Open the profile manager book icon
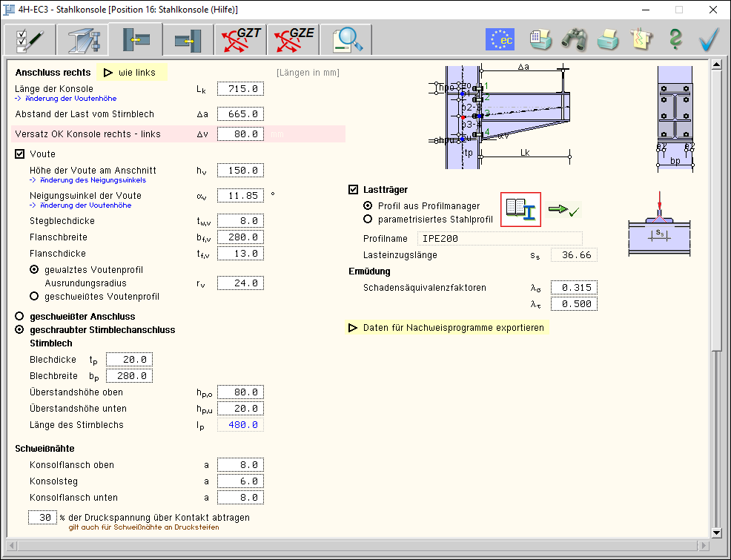The image size is (731, 560). [521, 209]
